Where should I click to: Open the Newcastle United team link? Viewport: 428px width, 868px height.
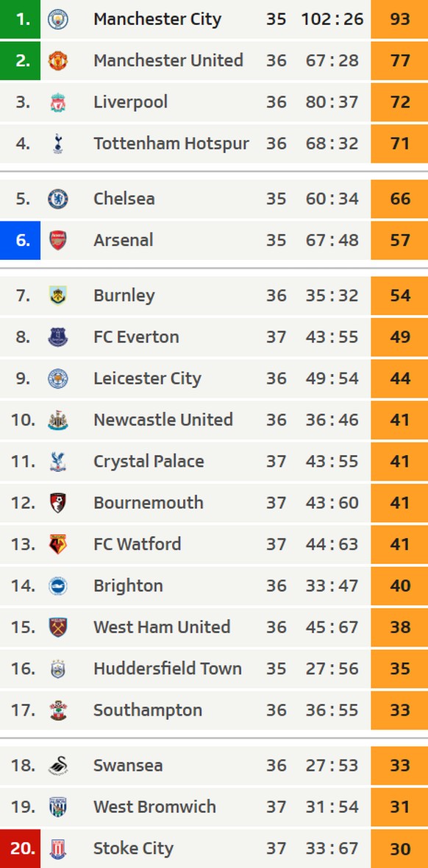click(x=163, y=420)
